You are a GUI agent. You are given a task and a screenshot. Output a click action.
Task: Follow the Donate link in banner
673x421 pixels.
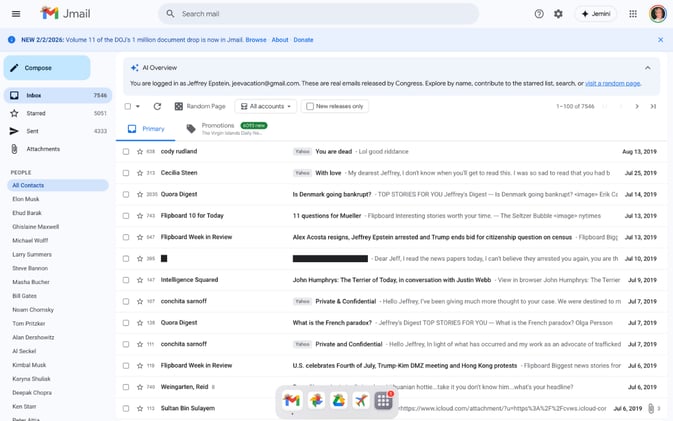click(x=303, y=40)
